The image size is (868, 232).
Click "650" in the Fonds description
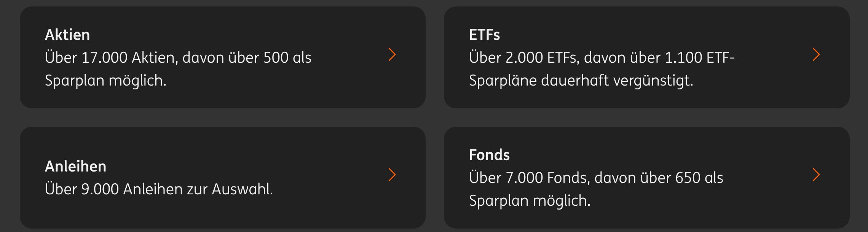pyautogui.click(x=688, y=178)
